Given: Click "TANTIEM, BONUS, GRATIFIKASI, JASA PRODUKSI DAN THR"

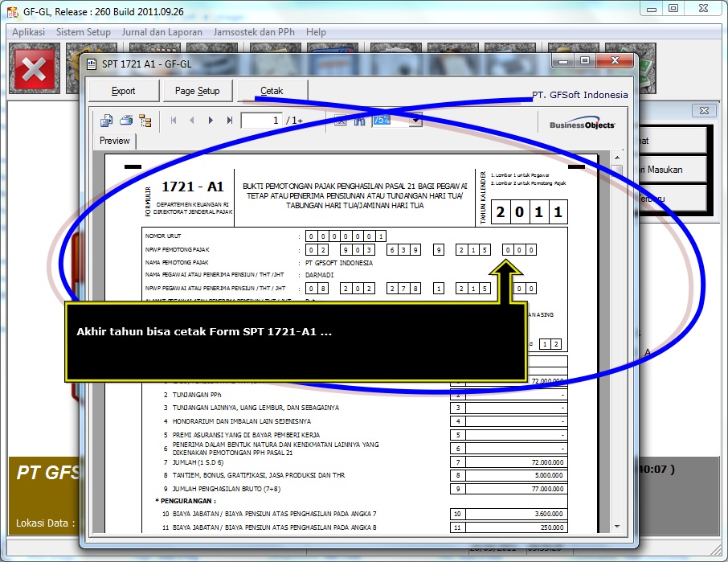Looking at the screenshot, I should click(x=259, y=475).
